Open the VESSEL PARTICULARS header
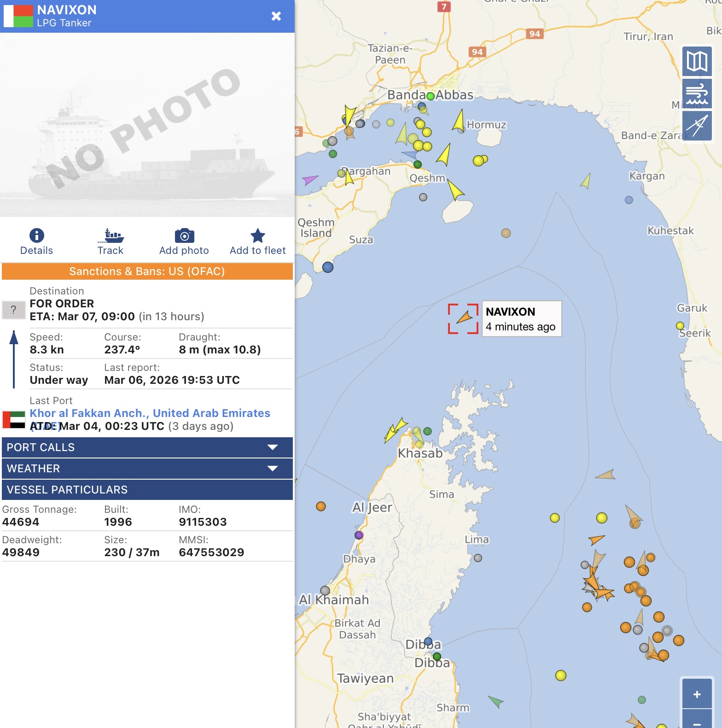 147,490
